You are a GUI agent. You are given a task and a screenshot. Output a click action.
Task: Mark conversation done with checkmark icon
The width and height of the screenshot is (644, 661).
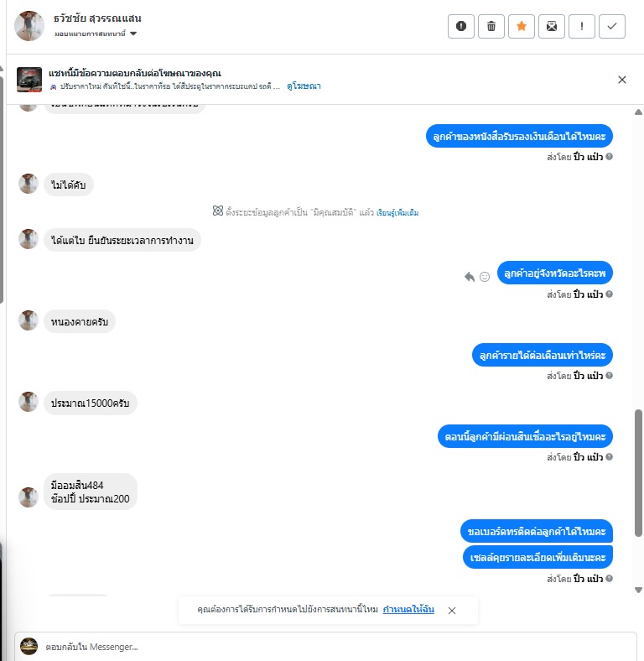pyautogui.click(x=612, y=26)
